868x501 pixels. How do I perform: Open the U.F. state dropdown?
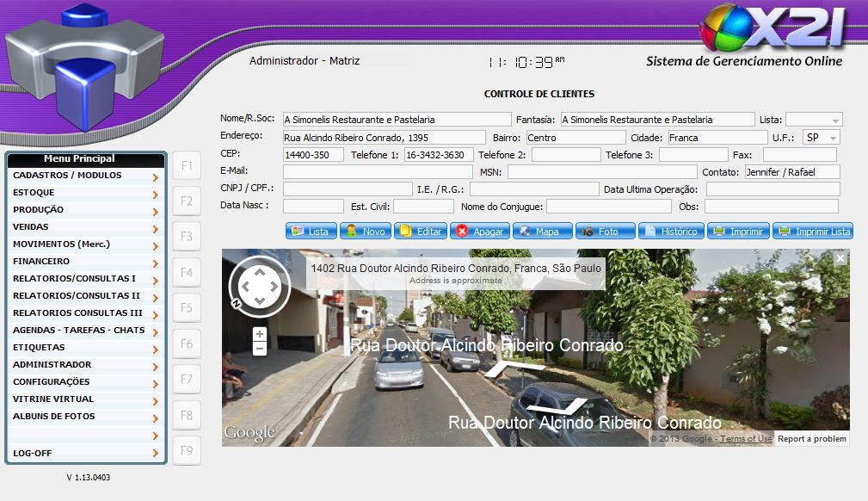click(821, 138)
